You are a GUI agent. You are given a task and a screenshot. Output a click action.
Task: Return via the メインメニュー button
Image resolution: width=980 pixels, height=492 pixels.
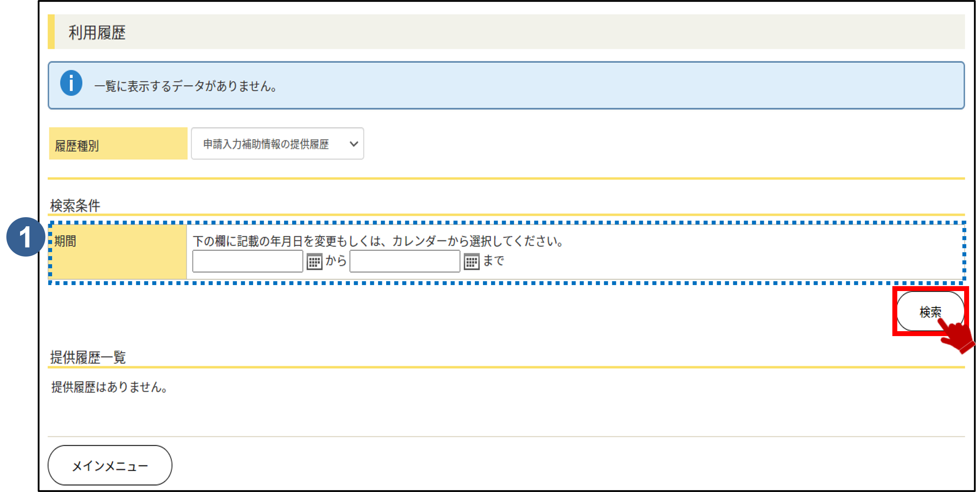tap(110, 465)
